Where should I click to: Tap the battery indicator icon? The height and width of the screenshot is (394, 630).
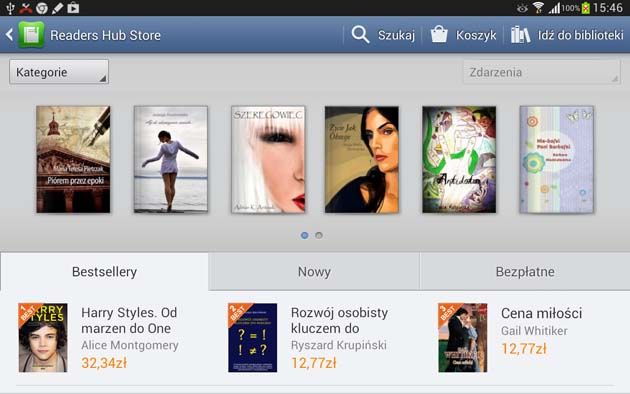586,8
